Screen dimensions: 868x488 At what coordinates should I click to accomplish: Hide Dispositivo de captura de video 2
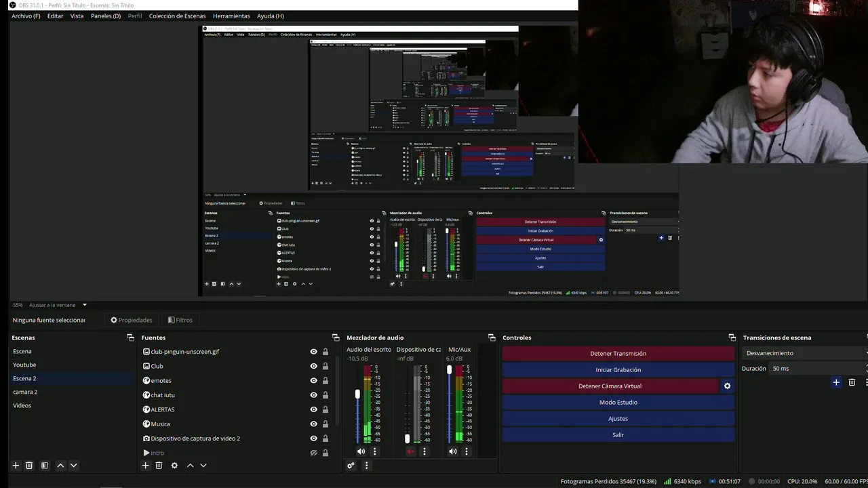(x=313, y=439)
